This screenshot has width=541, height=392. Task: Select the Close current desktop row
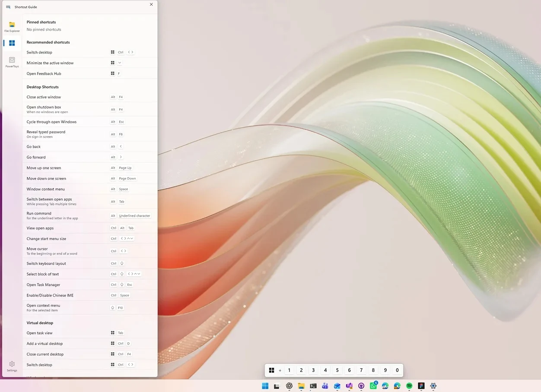90,354
